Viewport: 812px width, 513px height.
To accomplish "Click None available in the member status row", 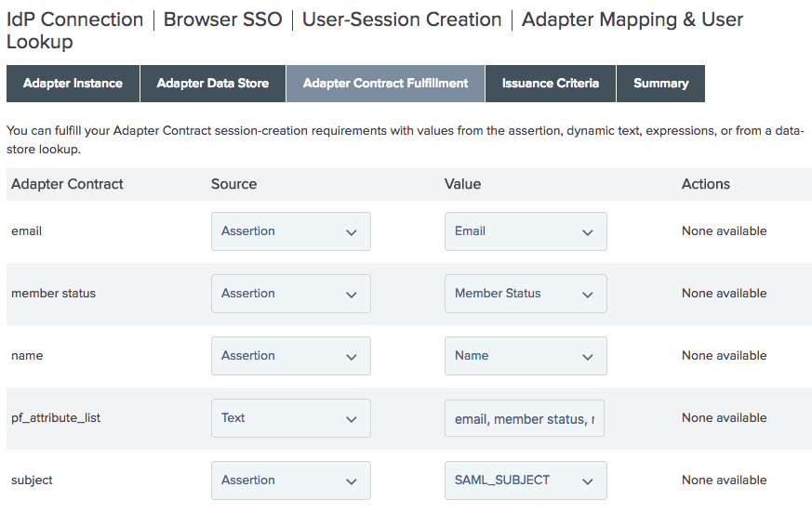I will pos(724,294).
